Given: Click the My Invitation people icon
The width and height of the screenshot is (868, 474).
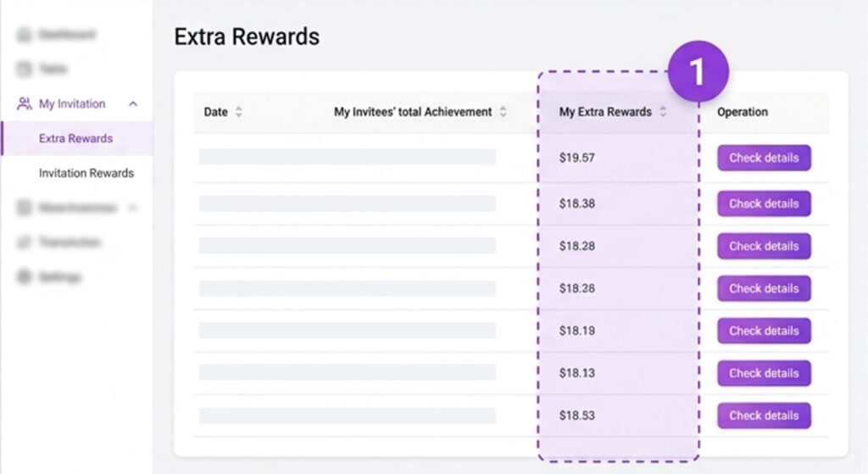Looking at the screenshot, I should [24, 104].
